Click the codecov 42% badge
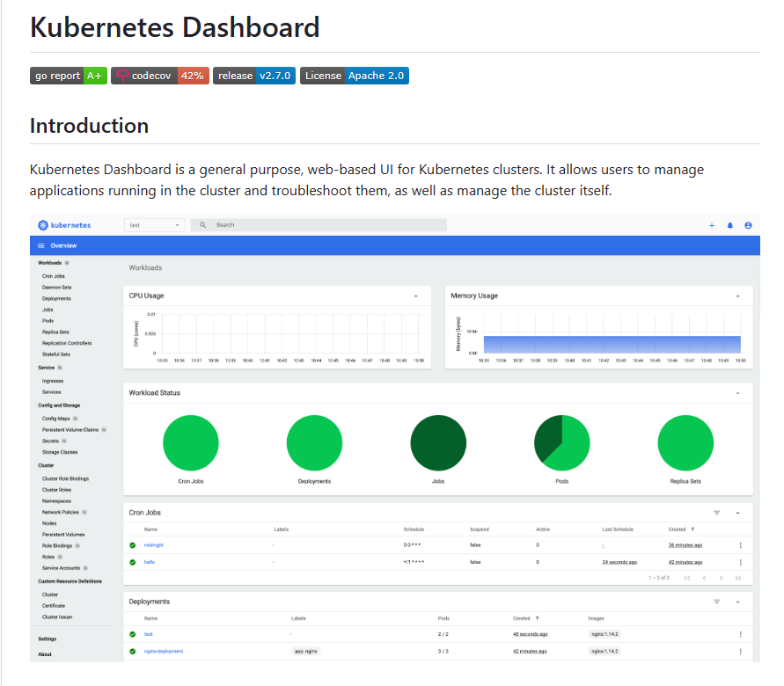784x686 pixels. click(160, 76)
